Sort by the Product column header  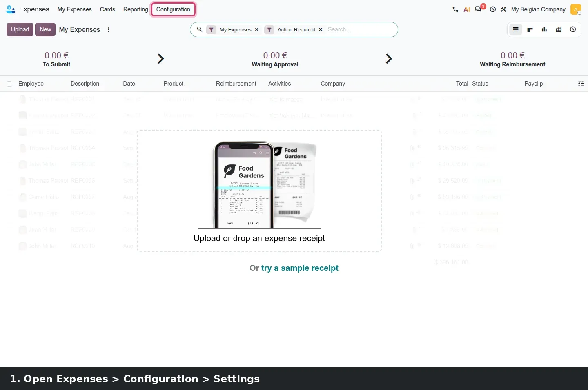(x=174, y=84)
